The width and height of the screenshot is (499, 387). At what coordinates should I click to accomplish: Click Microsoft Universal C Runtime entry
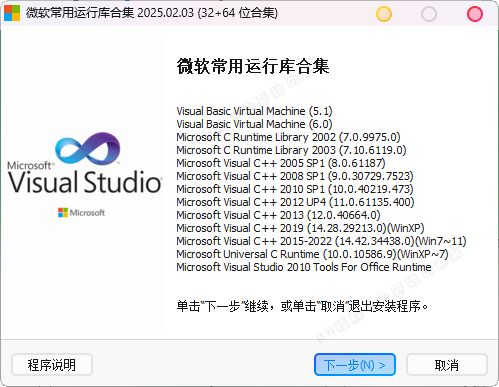pyautogui.click(x=312, y=254)
